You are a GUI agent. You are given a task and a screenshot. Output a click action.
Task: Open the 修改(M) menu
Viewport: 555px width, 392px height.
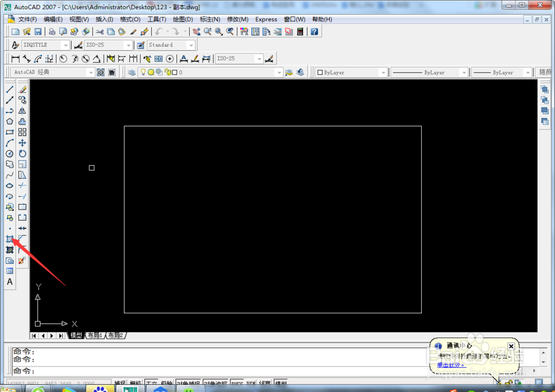[x=238, y=19]
